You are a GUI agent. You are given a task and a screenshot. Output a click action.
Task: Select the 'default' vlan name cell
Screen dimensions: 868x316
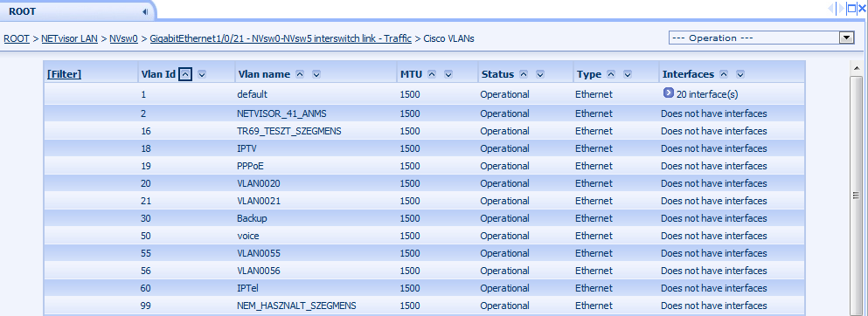[252, 94]
